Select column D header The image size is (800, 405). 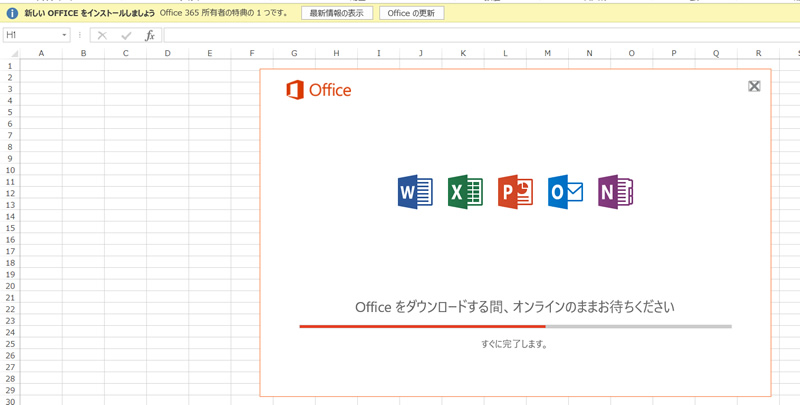coord(167,53)
